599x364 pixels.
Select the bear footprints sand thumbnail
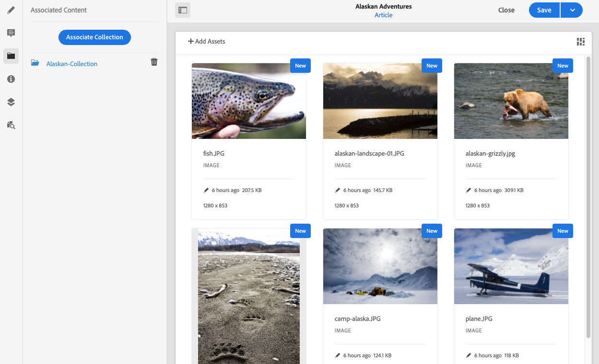click(x=249, y=296)
